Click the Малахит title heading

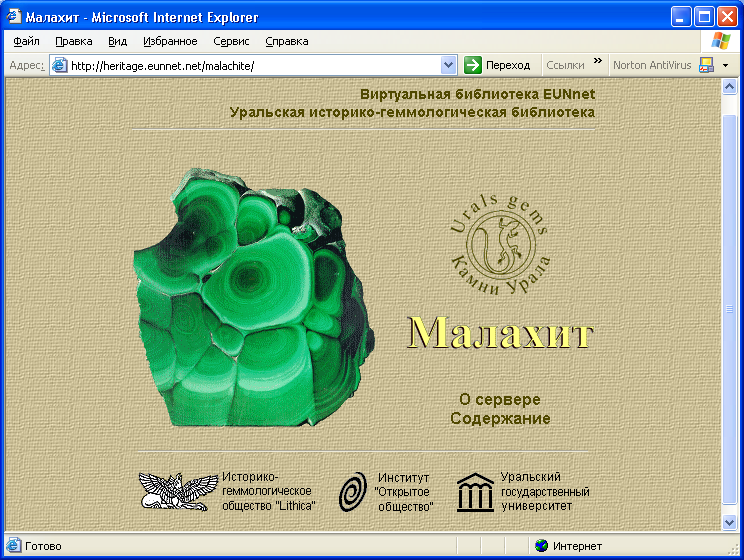pyautogui.click(x=500, y=332)
